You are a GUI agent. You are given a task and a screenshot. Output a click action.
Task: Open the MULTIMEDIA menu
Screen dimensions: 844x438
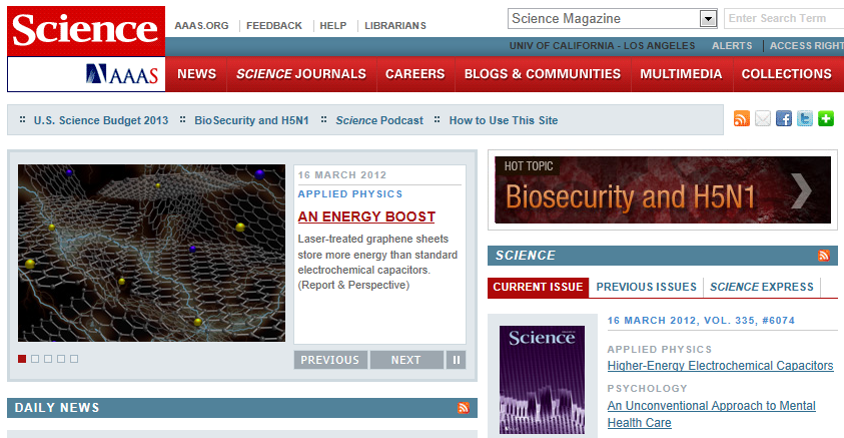(681, 74)
